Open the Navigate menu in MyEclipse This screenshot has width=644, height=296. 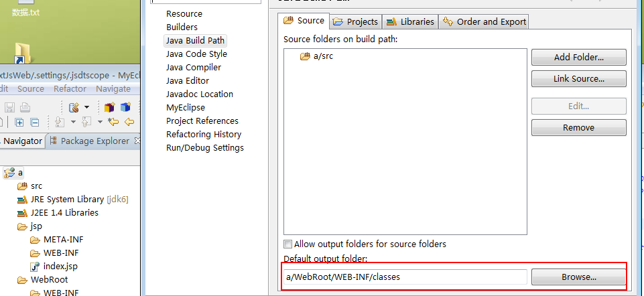coord(113,88)
